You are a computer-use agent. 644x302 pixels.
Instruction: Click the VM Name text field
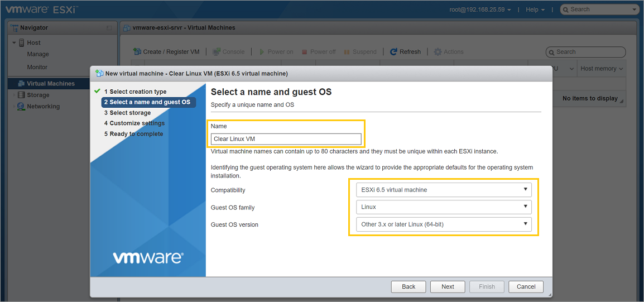pyautogui.click(x=286, y=139)
